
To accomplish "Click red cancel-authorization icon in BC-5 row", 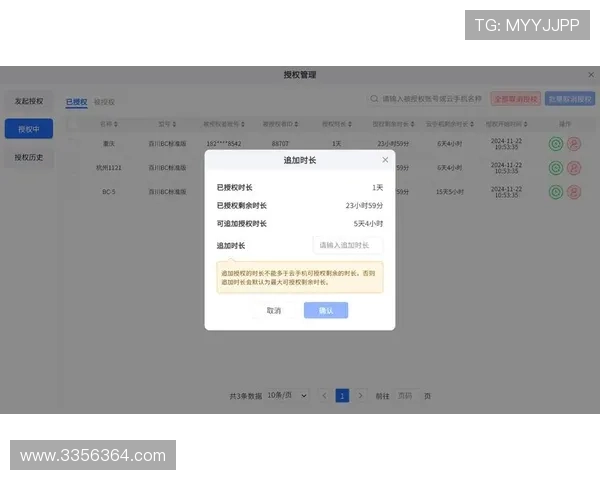I will click(574, 192).
